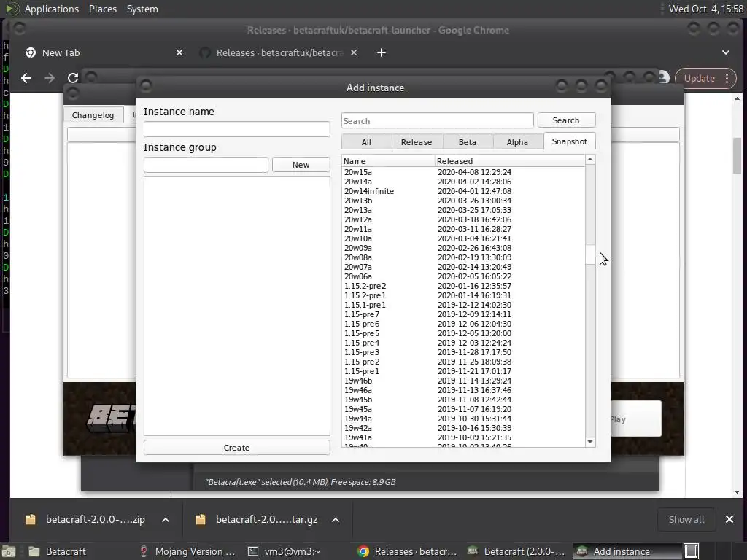Click the Chrome Update button
The width and height of the screenshot is (747, 560).
(x=700, y=79)
